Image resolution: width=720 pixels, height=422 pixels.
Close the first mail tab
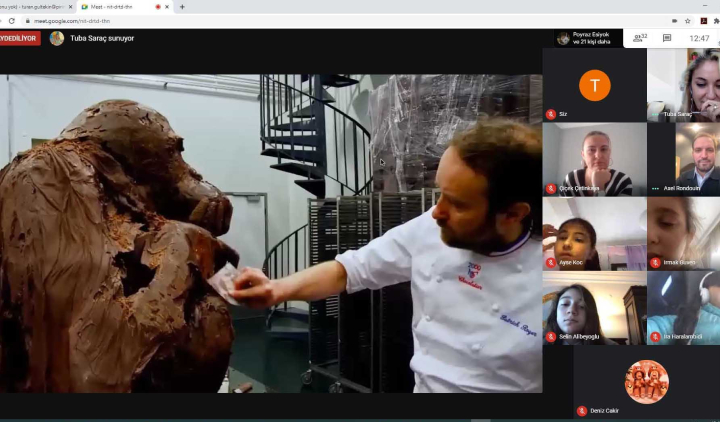71,7
